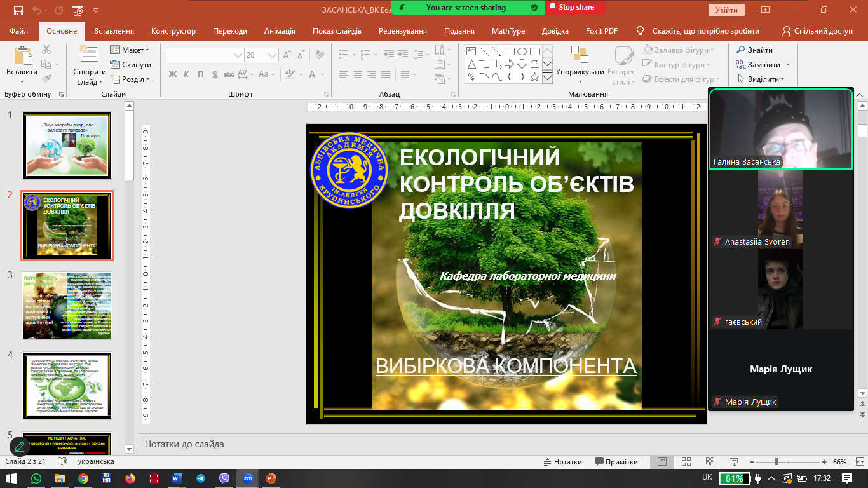The width and height of the screenshot is (868, 488).
Task: Select the right arrow shape in the gallery
Action: point(509,64)
